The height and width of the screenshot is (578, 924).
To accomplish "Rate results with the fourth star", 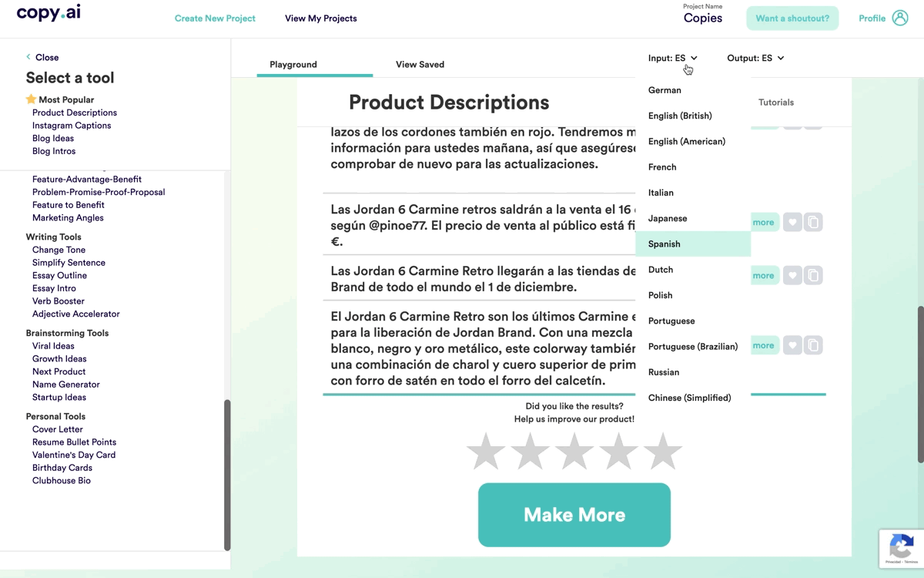I will (618, 451).
